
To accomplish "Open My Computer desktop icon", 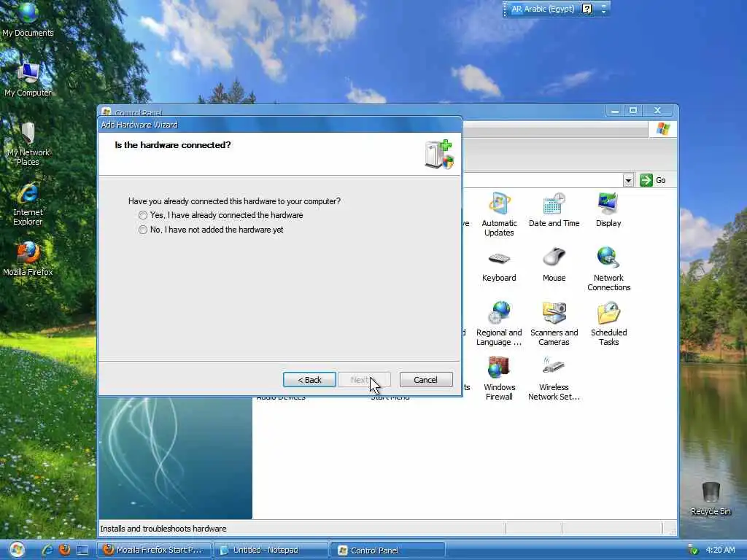I will tap(28, 79).
